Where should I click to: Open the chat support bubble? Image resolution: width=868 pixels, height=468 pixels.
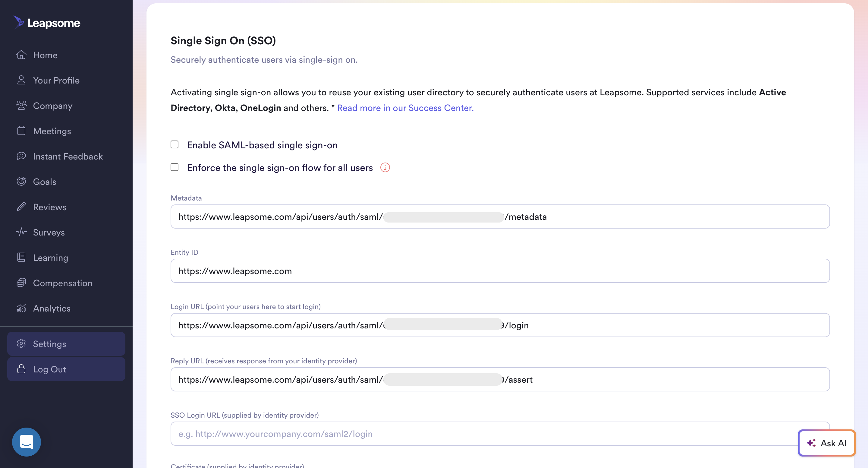(x=26, y=442)
